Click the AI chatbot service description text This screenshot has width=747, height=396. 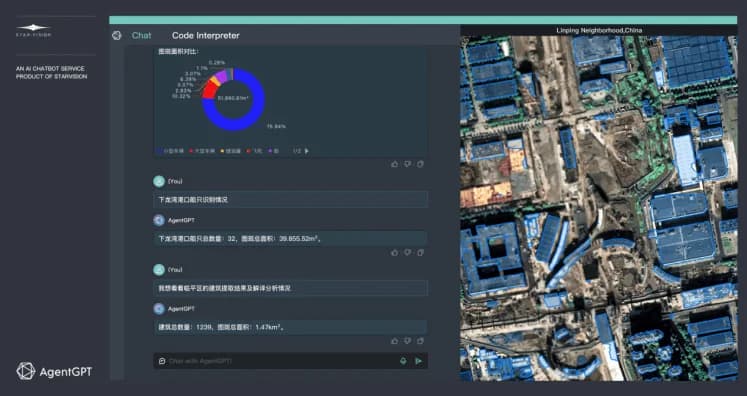pos(51,72)
